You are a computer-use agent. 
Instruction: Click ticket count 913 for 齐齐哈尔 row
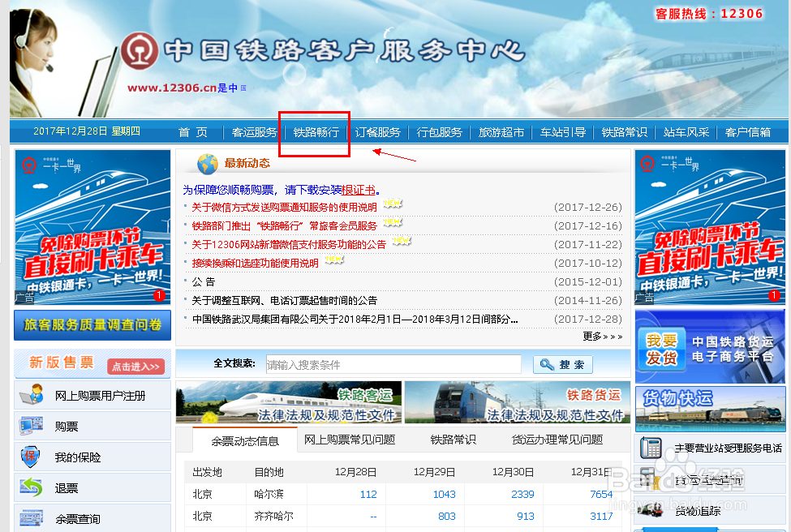[525, 516]
